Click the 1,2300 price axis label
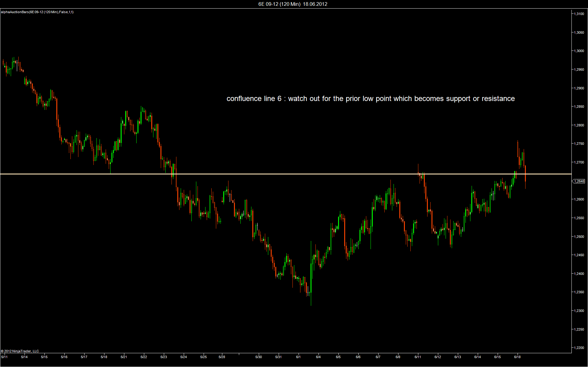 click(579, 311)
